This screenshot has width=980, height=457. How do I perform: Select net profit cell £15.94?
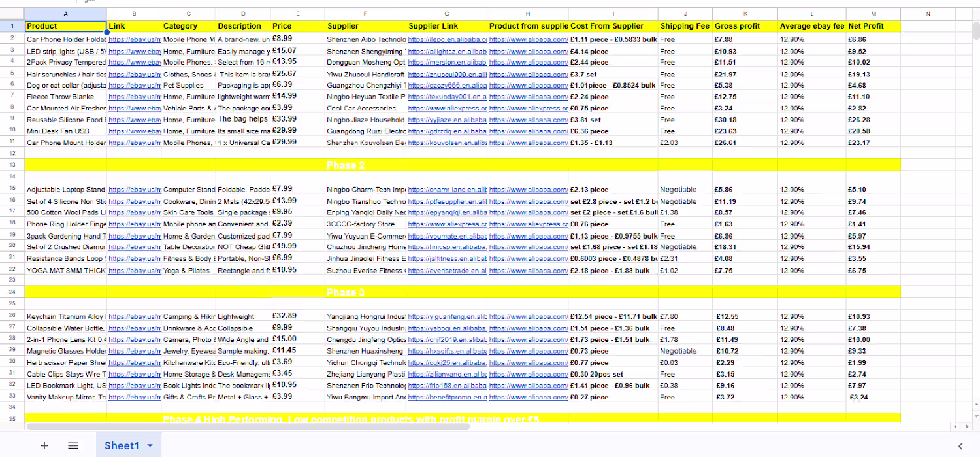[874, 247]
